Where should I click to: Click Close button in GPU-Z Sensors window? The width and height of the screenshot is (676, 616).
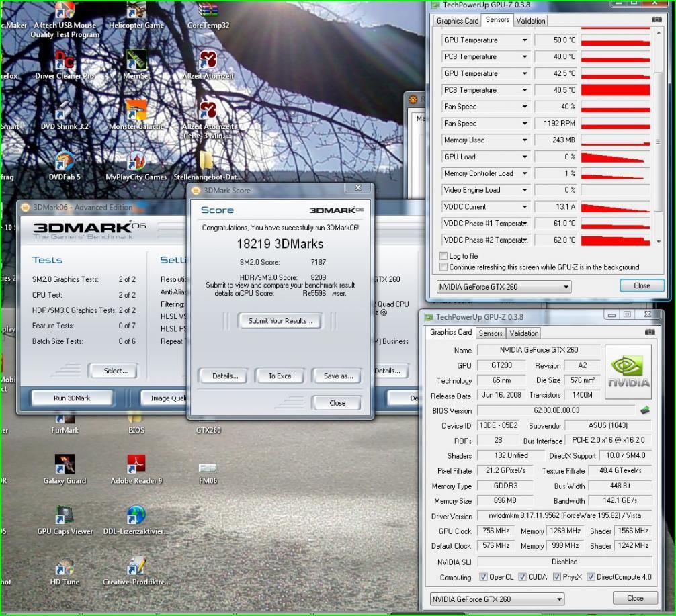pyautogui.click(x=642, y=285)
